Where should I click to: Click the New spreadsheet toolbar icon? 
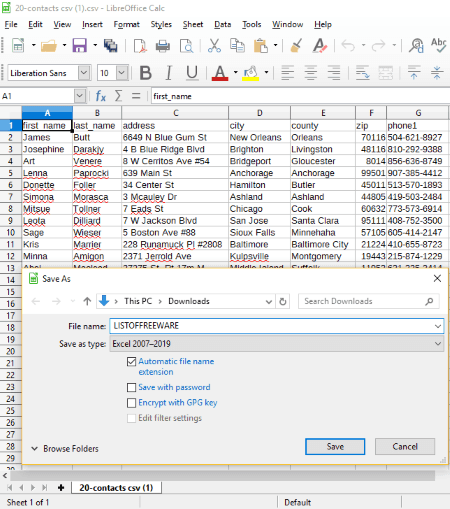18,45
